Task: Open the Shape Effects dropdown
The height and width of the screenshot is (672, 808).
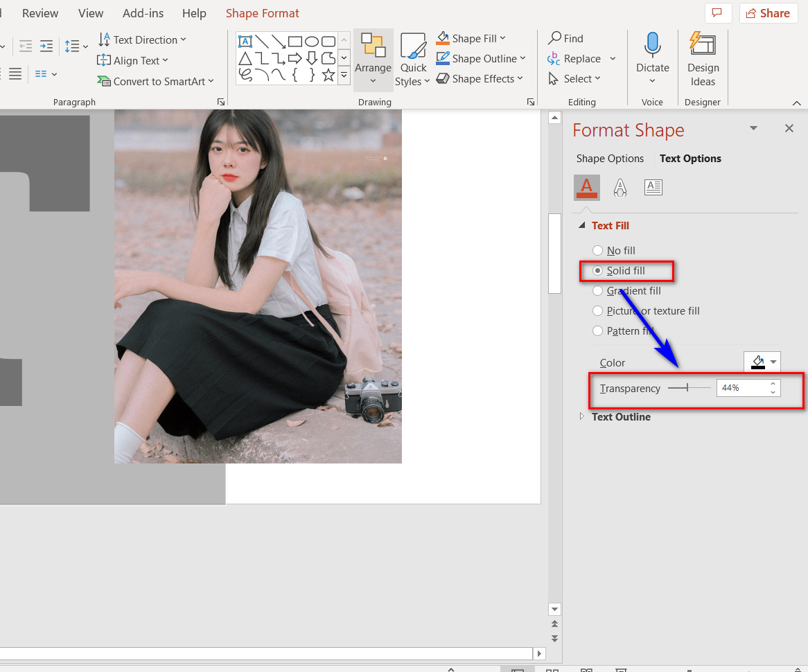Action: coord(480,78)
